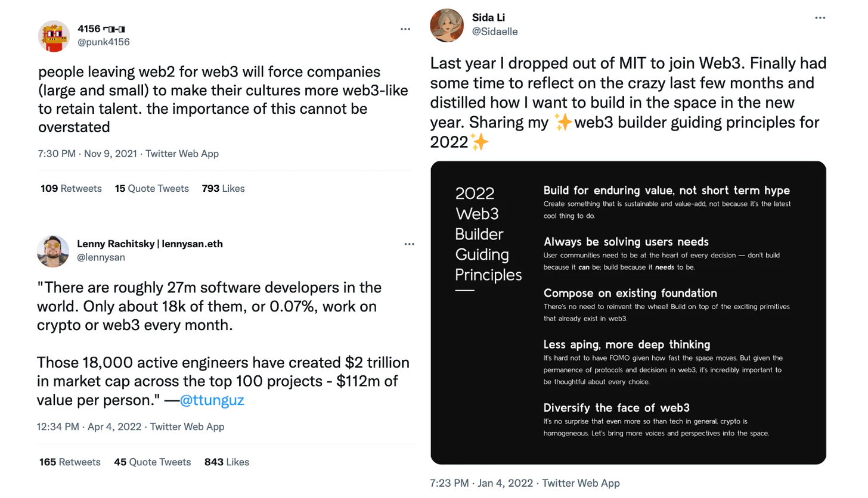The image size is (868, 498).
Task: View the 843 Likes list
Action: (x=227, y=462)
